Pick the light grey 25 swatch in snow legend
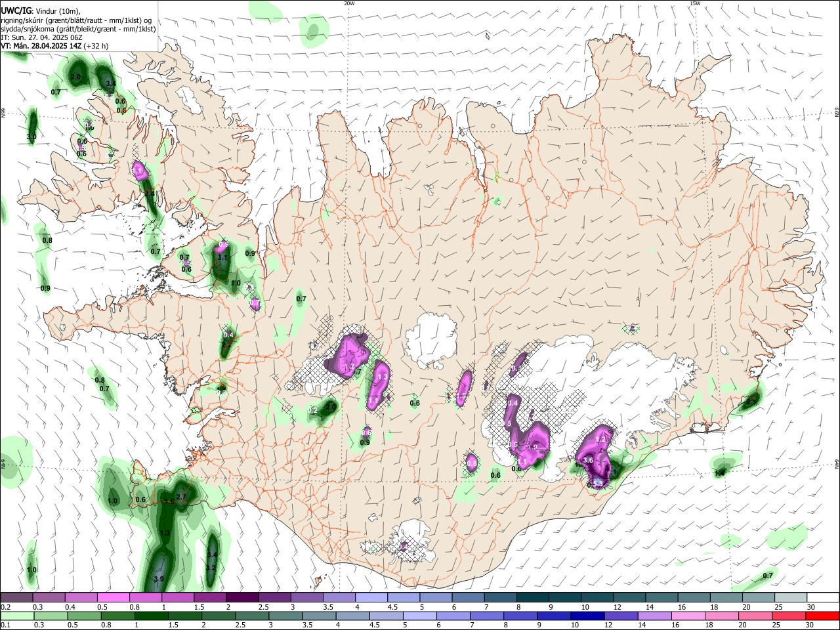840x630 pixels. tap(790, 597)
